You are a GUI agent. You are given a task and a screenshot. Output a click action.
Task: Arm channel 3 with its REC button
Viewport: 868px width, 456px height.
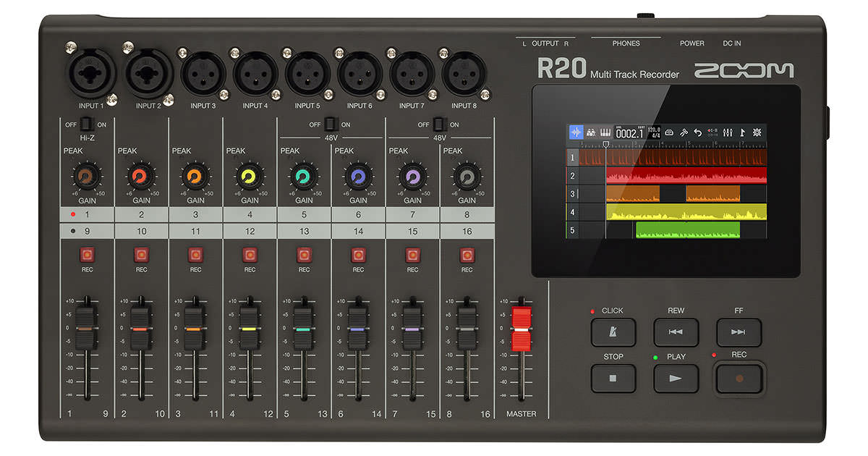pos(195,255)
